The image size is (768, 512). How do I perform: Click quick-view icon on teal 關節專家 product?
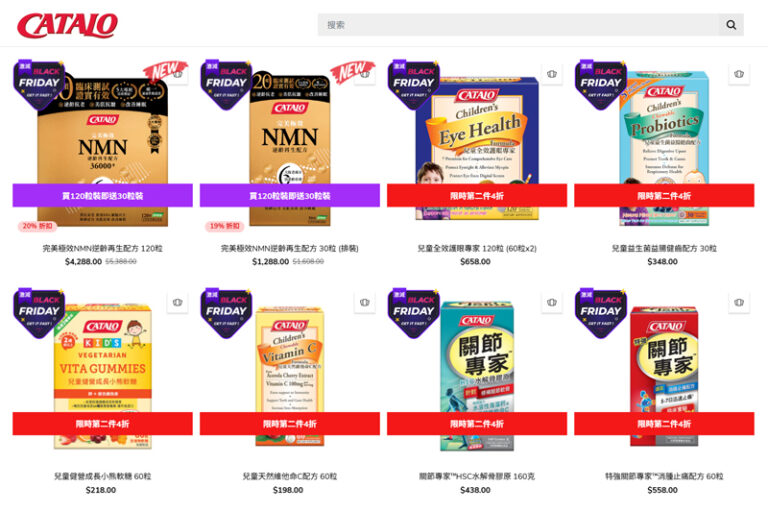(x=552, y=302)
